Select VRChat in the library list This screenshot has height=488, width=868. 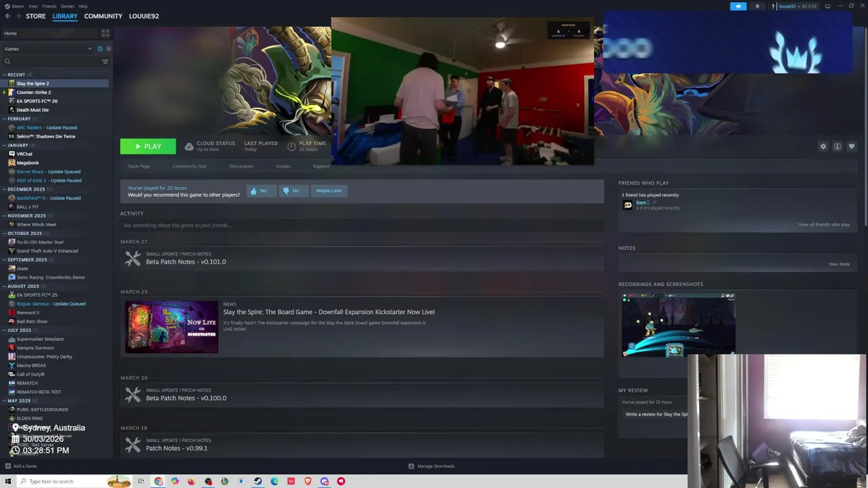[x=24, y=154]
